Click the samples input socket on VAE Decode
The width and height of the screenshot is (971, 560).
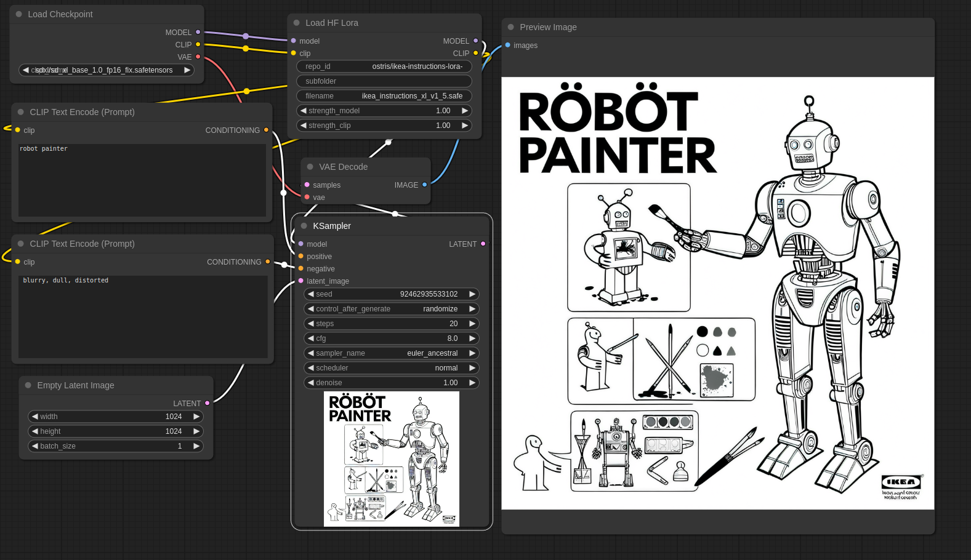307,185
